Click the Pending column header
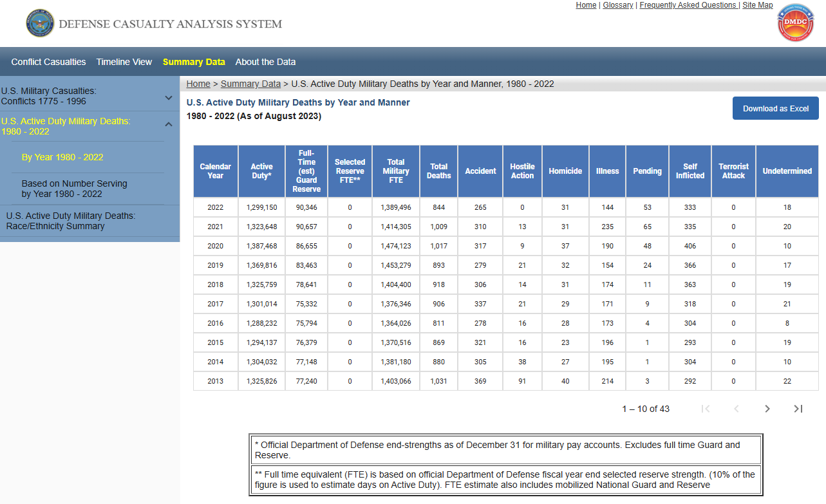The width and height of the screenshot is (826, 504). click(x=647, y=171)
